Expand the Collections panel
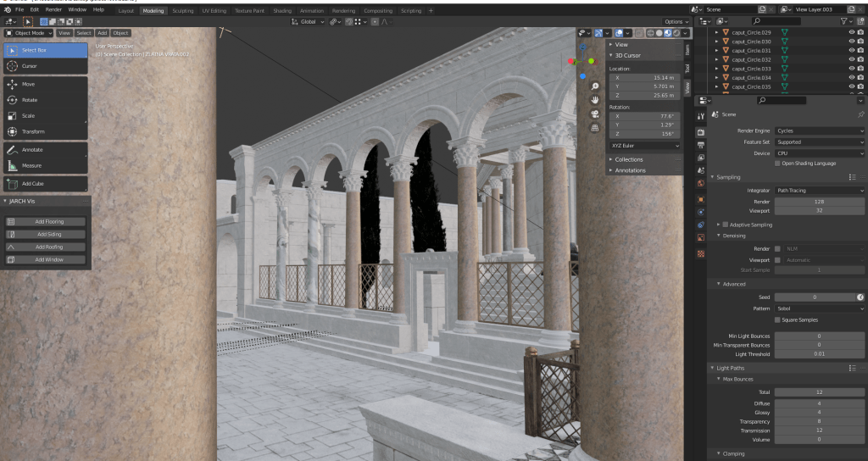 [x=629, y=159]
